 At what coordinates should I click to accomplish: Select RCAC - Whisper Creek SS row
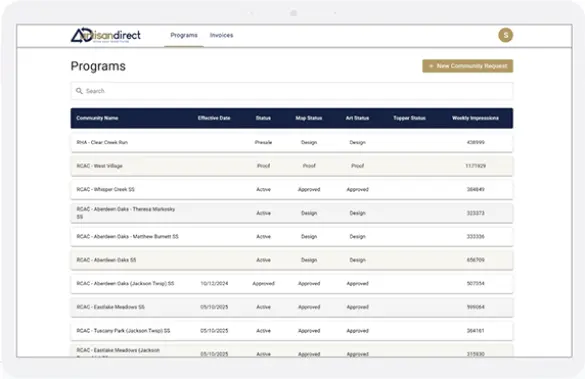292,190
